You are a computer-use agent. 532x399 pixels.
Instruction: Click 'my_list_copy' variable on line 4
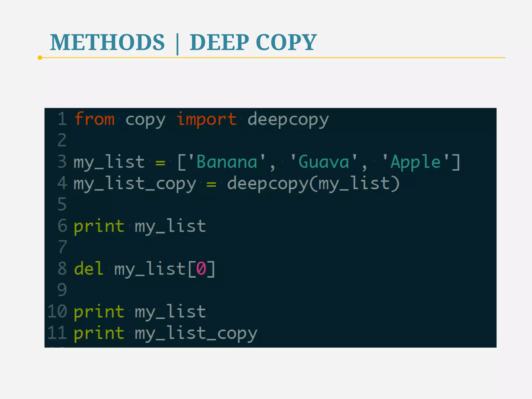coord(135,184)
